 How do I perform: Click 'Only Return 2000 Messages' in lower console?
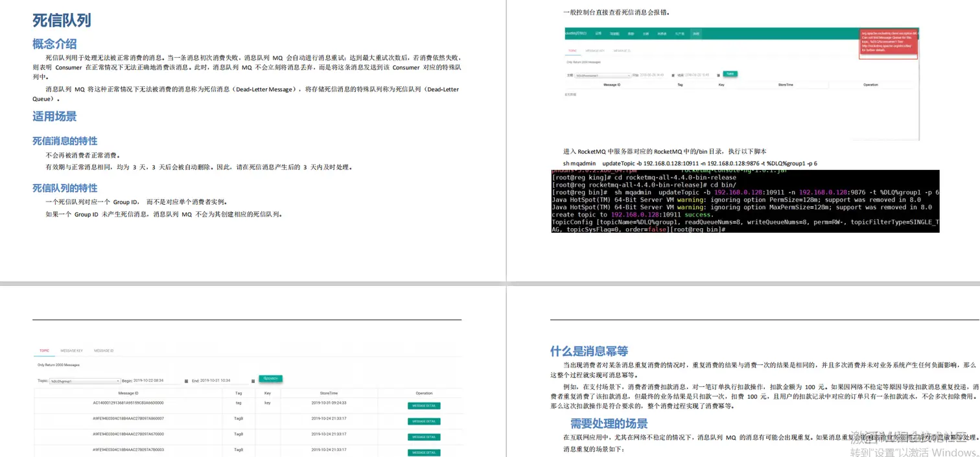click(x=58, y=365)
